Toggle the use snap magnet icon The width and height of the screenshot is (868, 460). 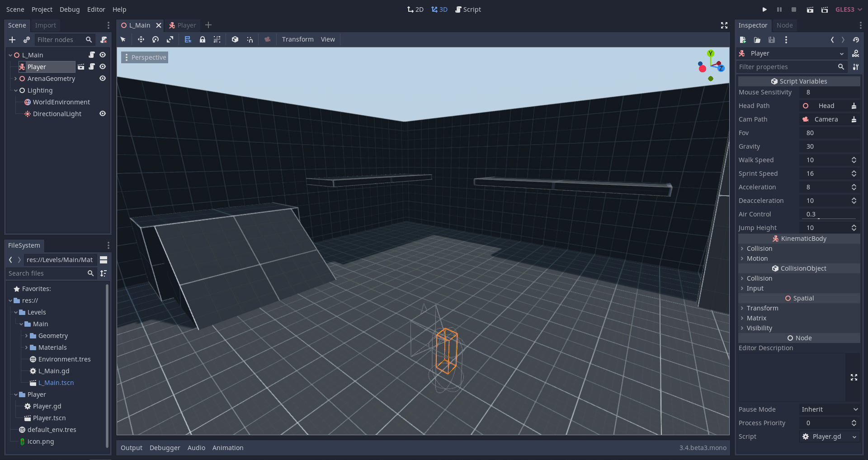coord(250,39)
